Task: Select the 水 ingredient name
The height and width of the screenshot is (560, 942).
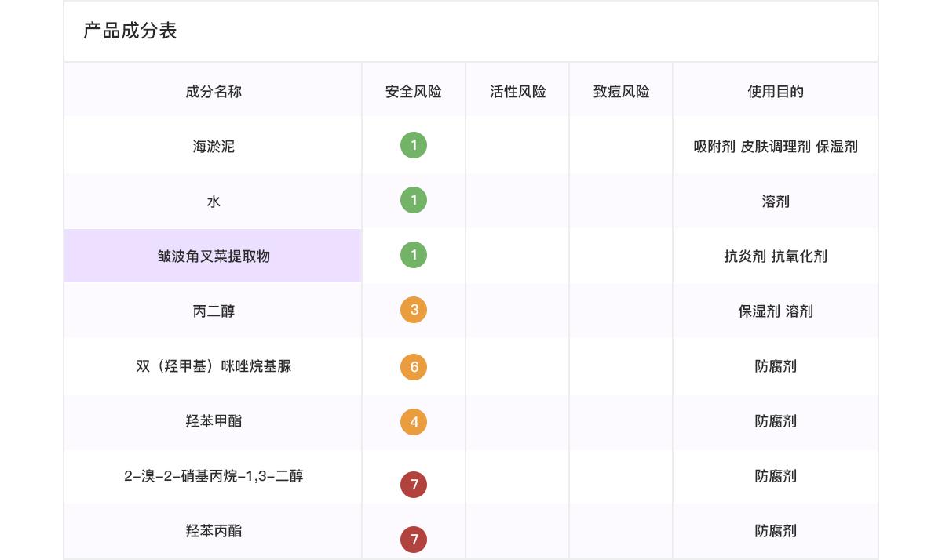Action: pos(214,202)
